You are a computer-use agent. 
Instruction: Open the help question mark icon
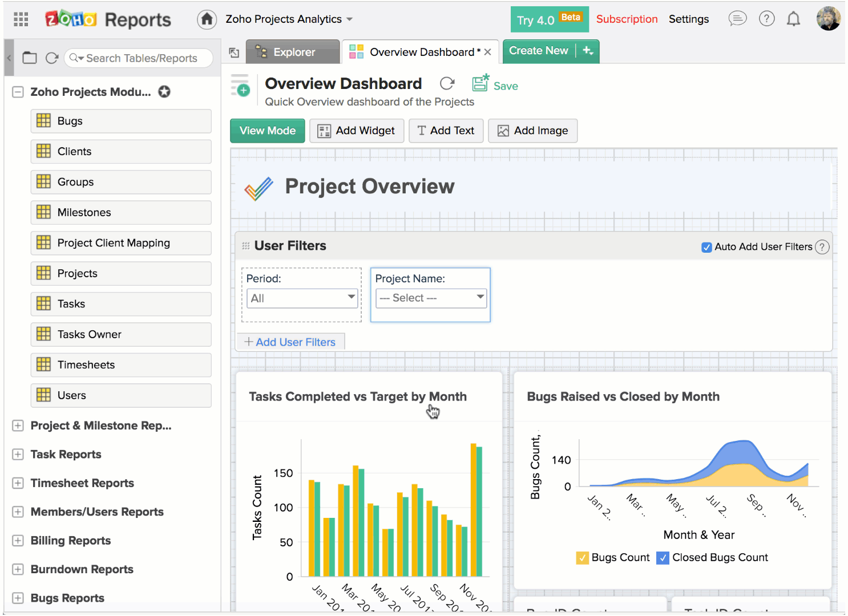pos(766,19)
